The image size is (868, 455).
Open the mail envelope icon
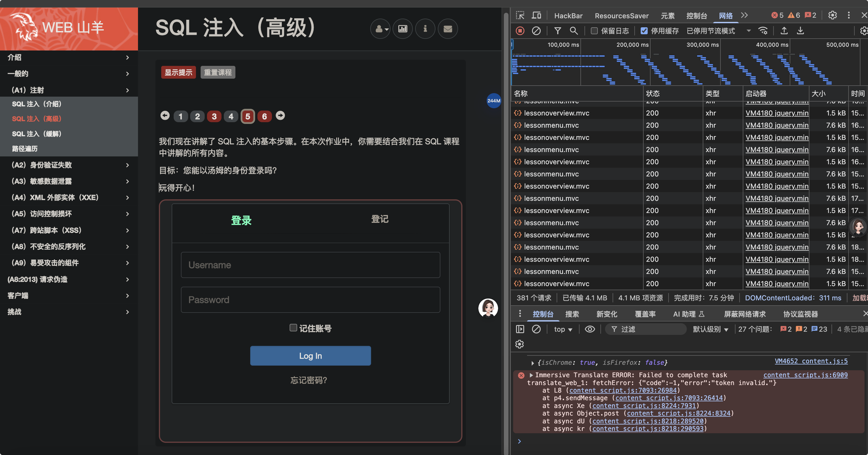(x=448, y=29)
